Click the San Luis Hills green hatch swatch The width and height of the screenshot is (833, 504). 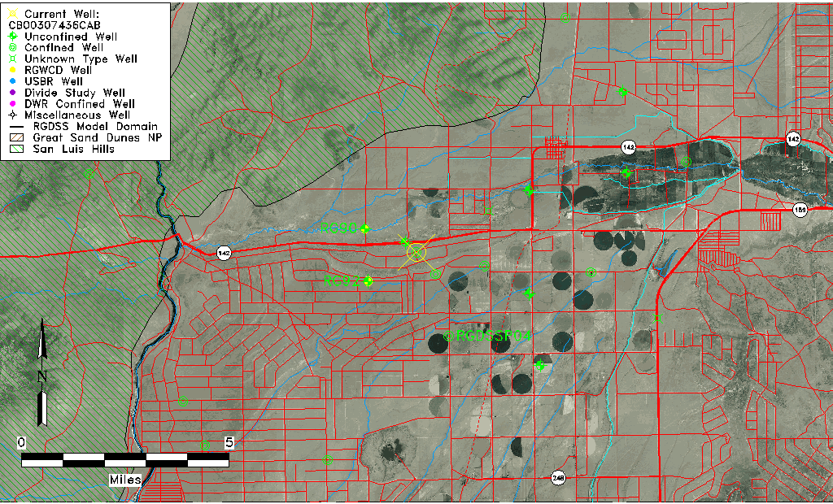pyautogui.click(x=15, y=150)
